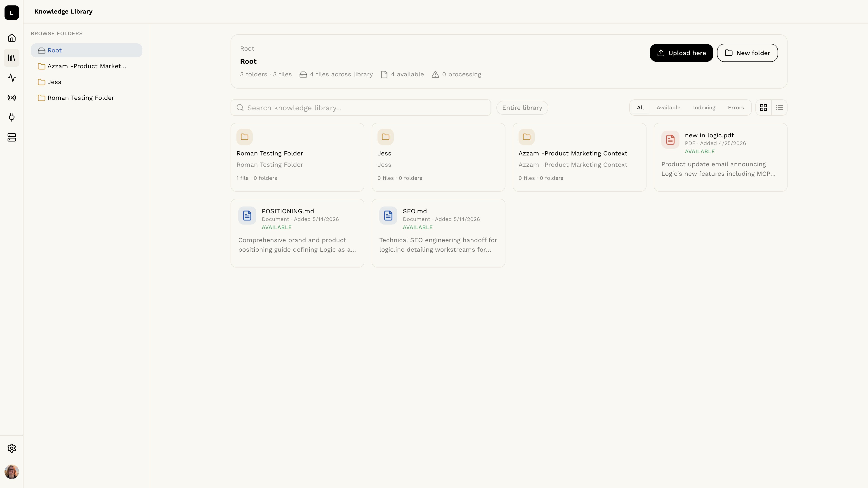Open POSITIONING.md file name
The image size is (868, 488).
[288, 211]
